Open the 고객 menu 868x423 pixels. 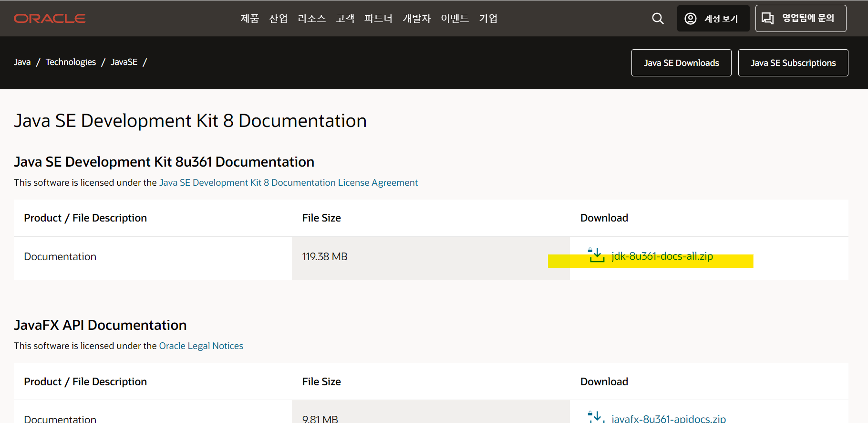pyautogui.click(x=345, y=19)
